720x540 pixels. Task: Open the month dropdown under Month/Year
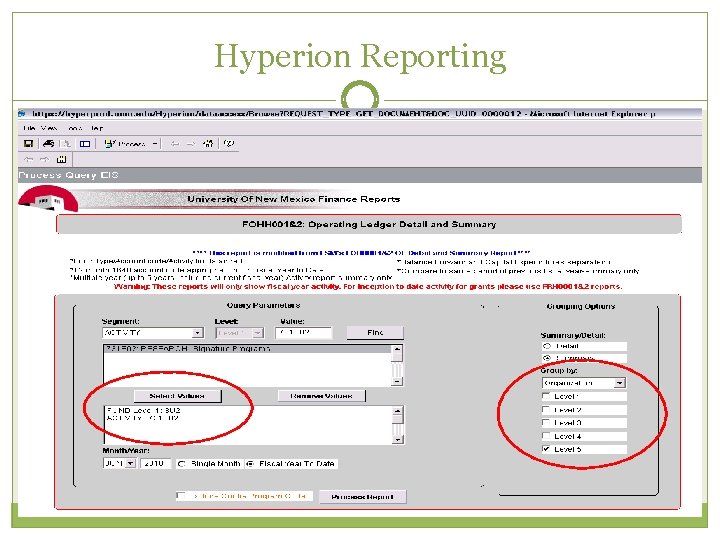tap(119, 464)
